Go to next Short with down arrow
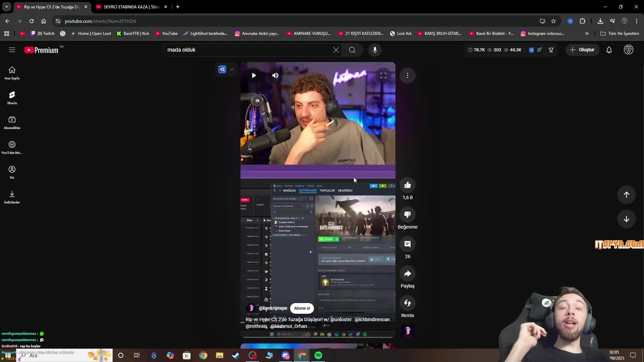This screenshot has width=644, height=362. click(x=626, y=219)
